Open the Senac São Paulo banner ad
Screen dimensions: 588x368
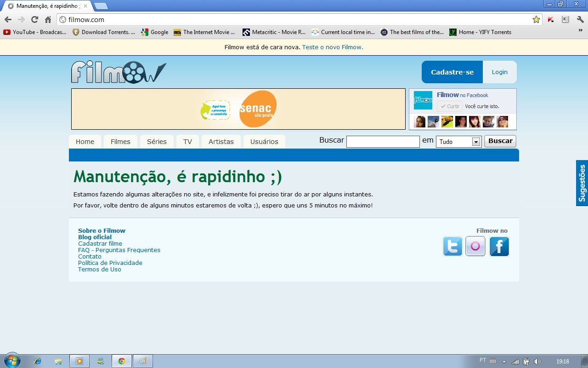238,109
